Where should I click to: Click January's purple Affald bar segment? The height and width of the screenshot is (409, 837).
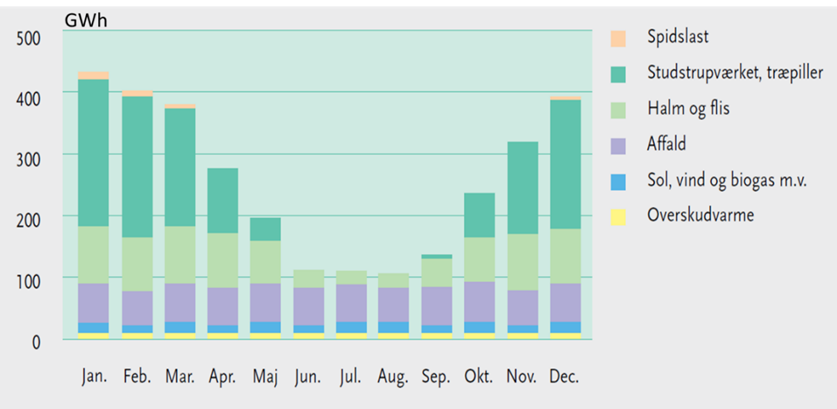click(93, 303)
